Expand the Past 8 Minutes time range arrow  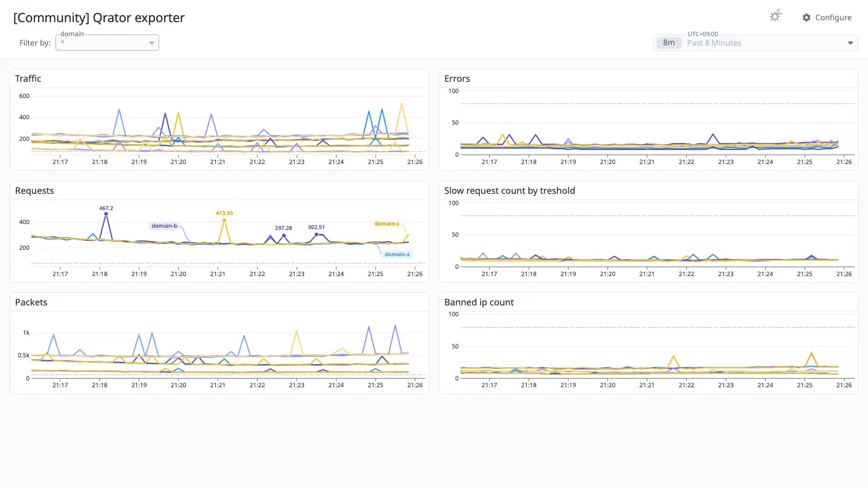pyautogui.click(x=850, y=43)
